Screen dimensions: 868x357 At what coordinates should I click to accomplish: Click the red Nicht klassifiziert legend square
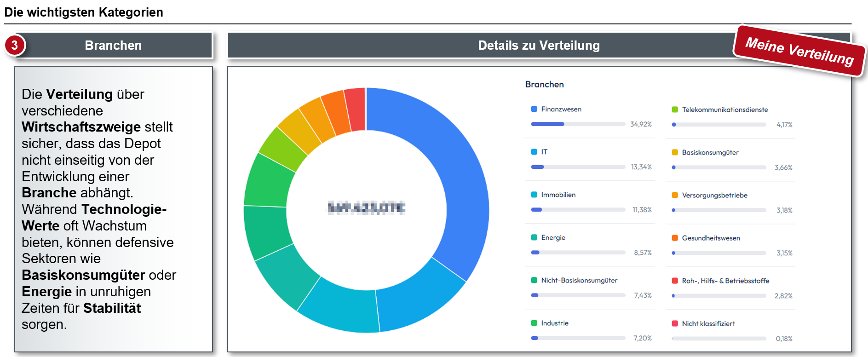click(675, 323)
